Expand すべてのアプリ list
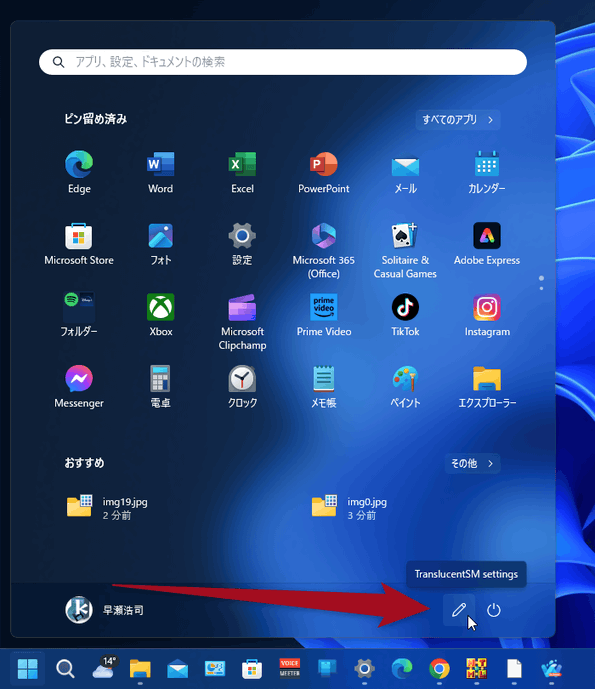Image resolution: width=595 pixels, height=689 pixels. click(x=457, y=120)
